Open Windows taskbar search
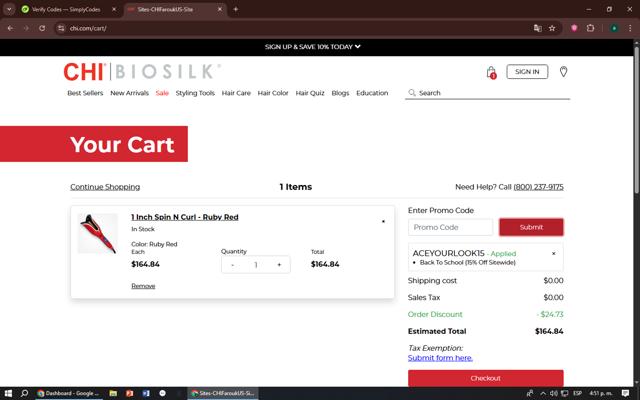 pos(24,393)
